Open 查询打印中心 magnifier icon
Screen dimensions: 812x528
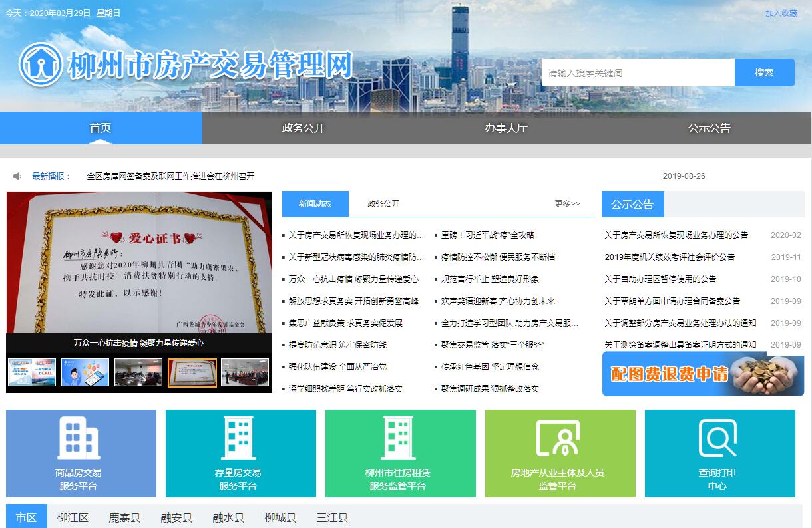pos(717,438)
